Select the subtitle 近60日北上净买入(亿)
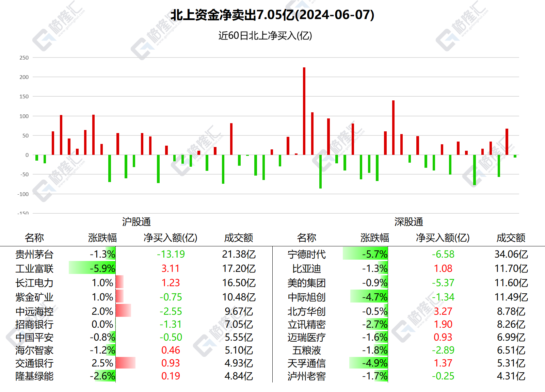545x392 pixels. click(x=265, y=36)
